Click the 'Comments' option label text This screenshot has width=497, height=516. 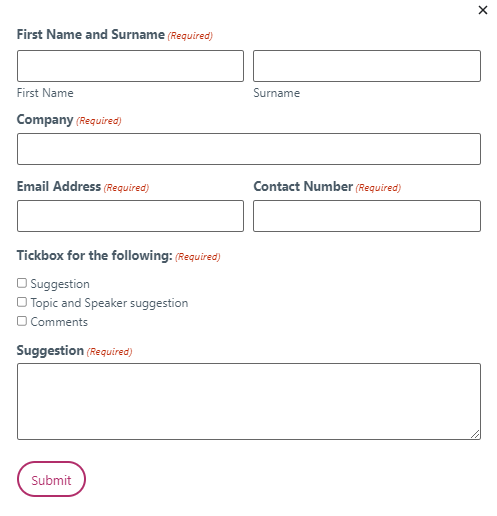point(59,322)
